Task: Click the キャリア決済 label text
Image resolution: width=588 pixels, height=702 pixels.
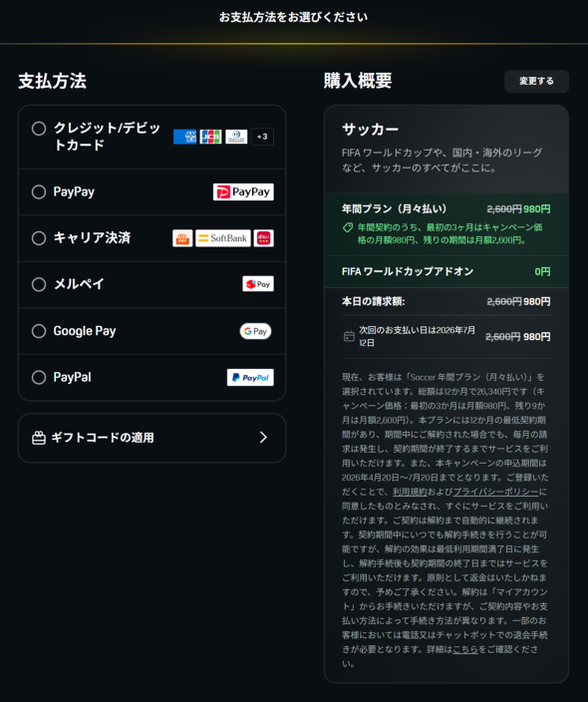Action: (x=92, y=237)
